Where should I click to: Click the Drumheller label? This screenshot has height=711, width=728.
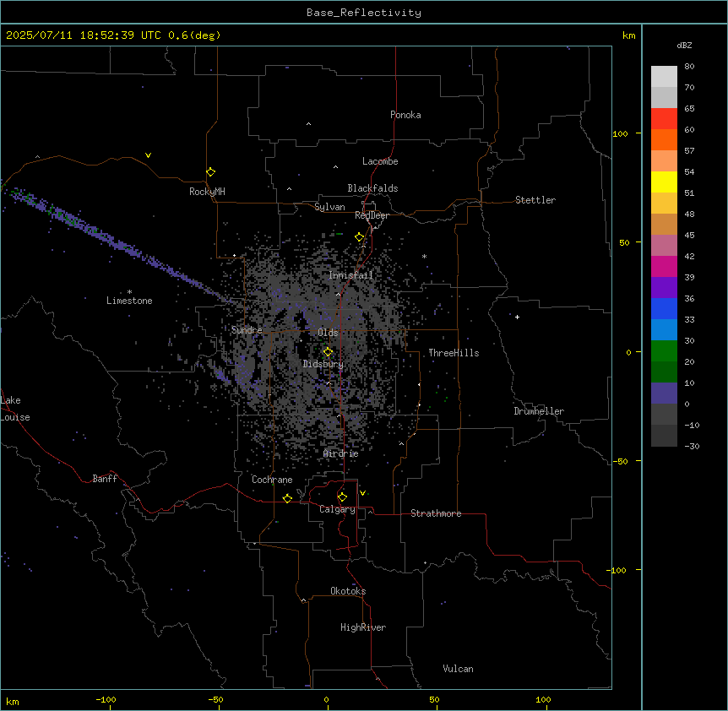click(x=539, y=411)
